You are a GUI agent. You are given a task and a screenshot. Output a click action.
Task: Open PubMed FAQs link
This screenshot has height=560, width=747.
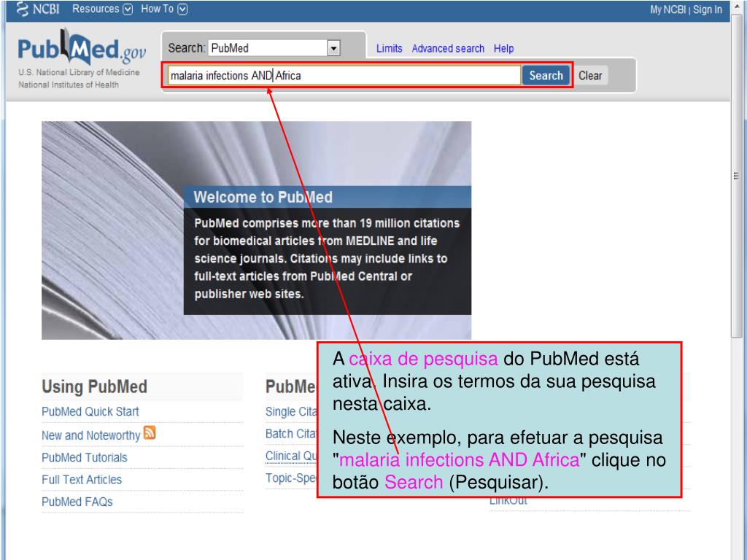77,502
